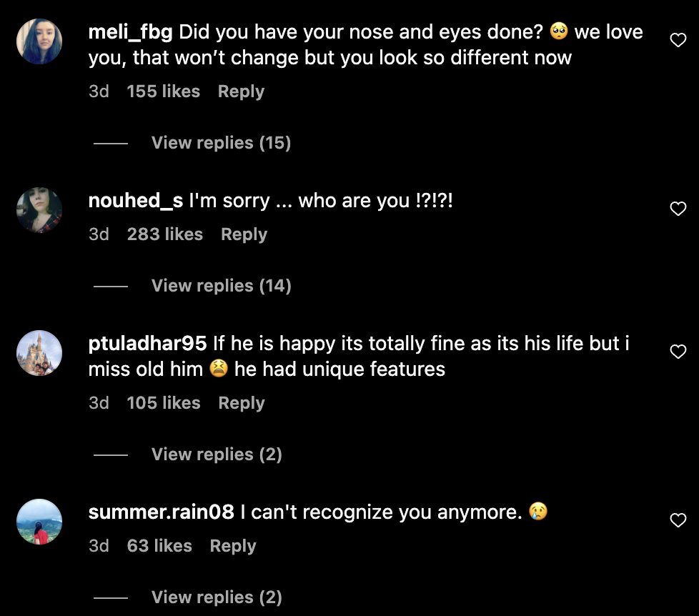Open meli_fbg username link
699x616 pixels.
click(x=130, y=32)
